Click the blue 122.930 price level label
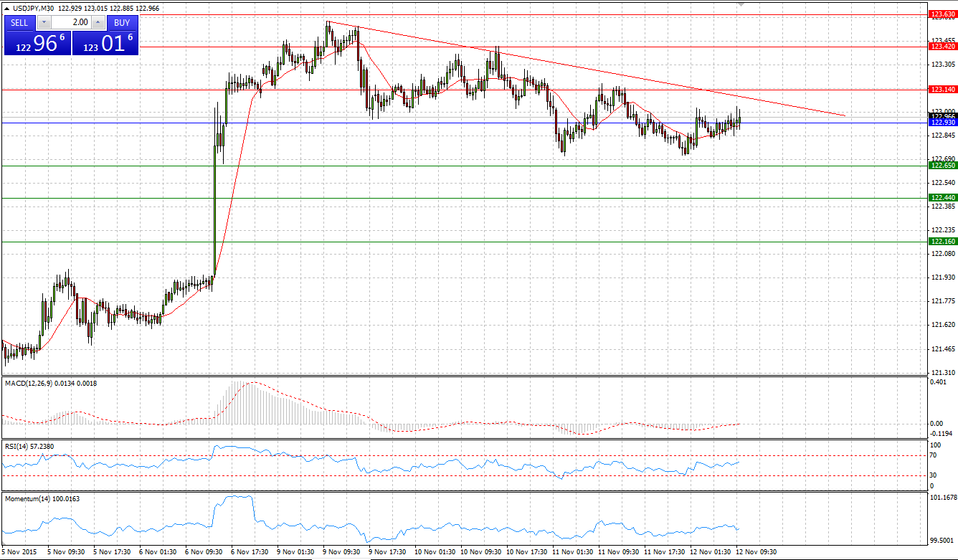This screenshot has height=560, width=958. click(942, 123)
